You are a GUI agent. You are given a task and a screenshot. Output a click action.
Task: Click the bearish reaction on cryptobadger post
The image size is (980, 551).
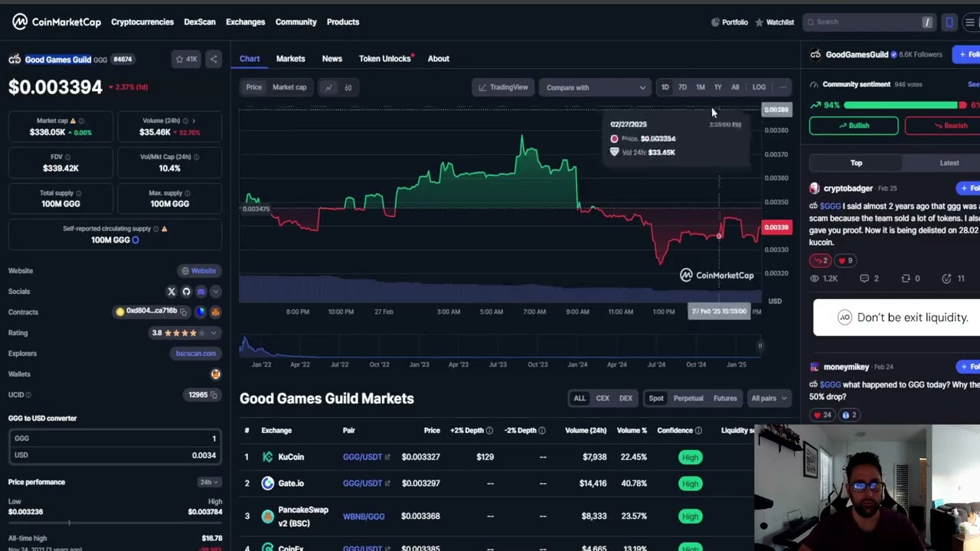(x=820, y=261)
